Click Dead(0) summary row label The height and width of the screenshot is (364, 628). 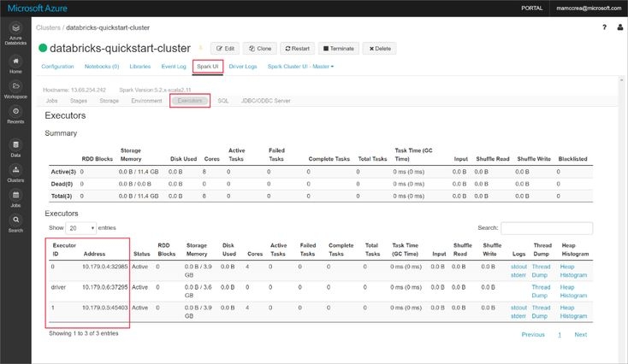tap(62, 184)
